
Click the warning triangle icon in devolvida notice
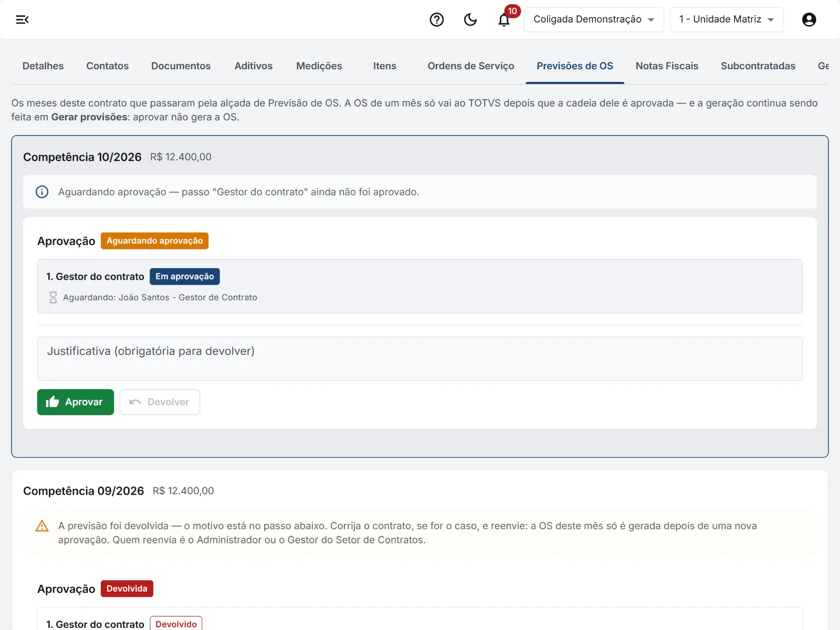click(42, 526)
